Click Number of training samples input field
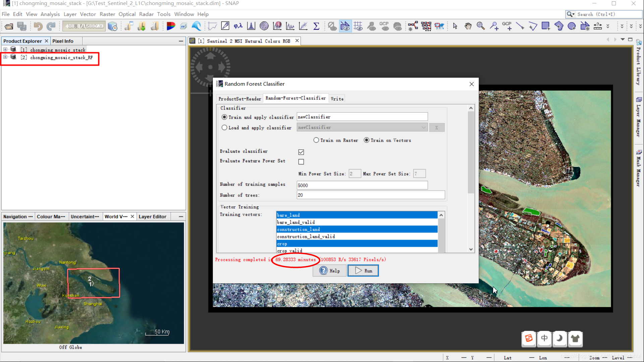Screen dimensions: 644x362 pos(362,185)
